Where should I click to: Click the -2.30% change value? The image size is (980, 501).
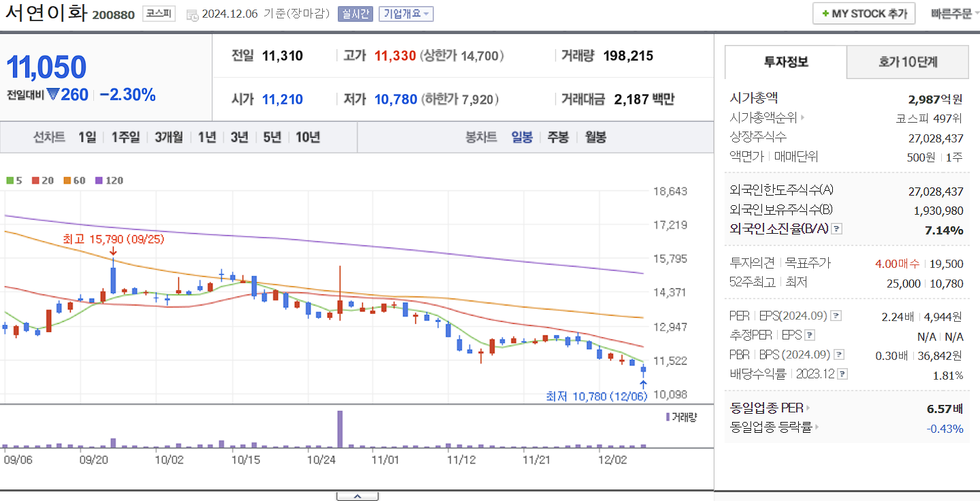(x=127, y=95)
